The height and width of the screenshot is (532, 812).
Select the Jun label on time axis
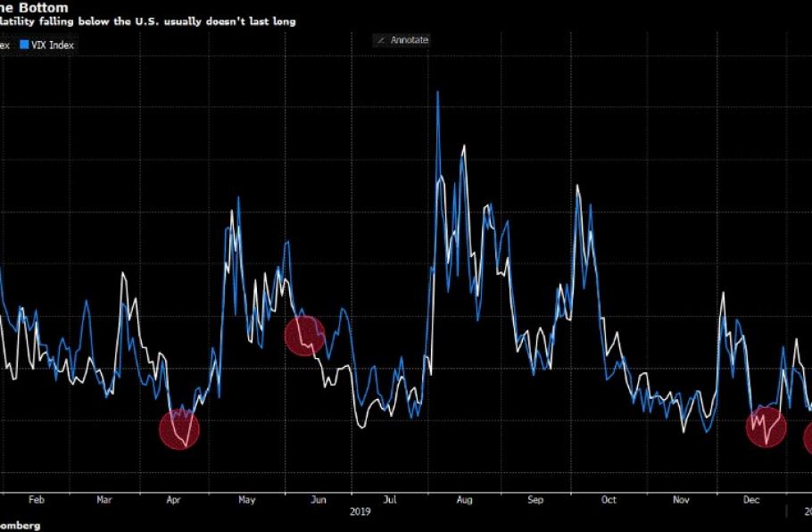[318, 501]
